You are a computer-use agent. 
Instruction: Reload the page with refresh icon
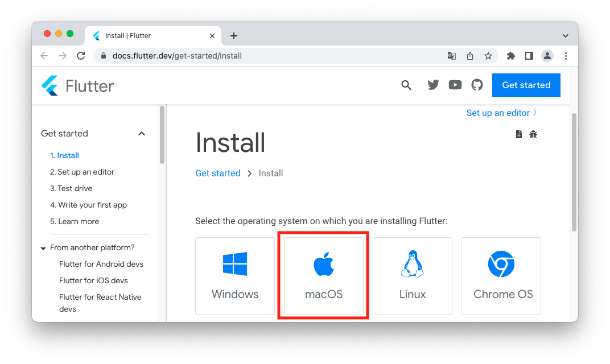(81, 56)
